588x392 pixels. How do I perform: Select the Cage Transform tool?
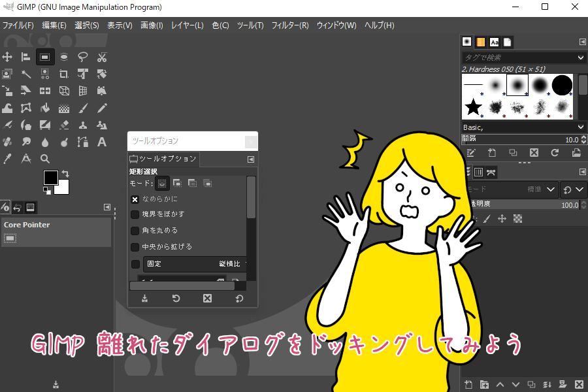pyautogui.click(x=26, y=108)
